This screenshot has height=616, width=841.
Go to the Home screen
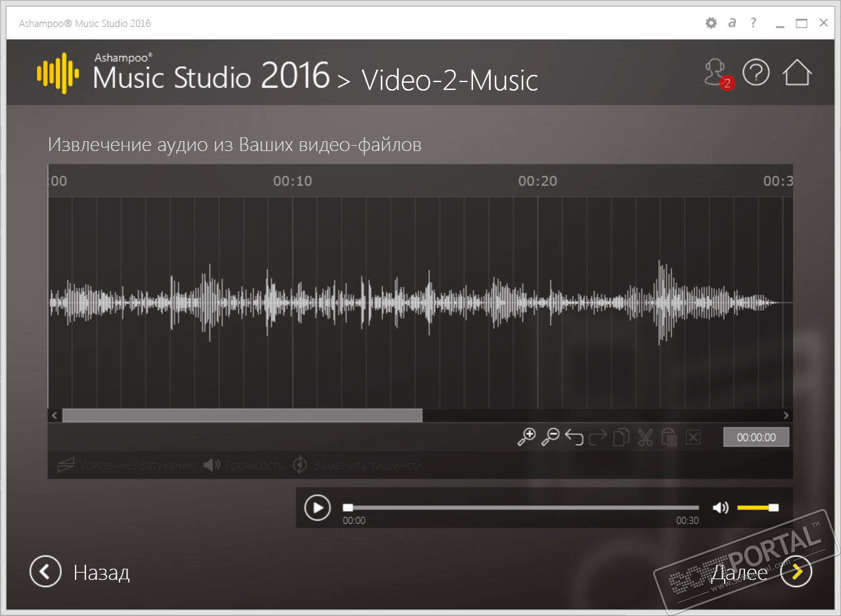pos(797,72)
